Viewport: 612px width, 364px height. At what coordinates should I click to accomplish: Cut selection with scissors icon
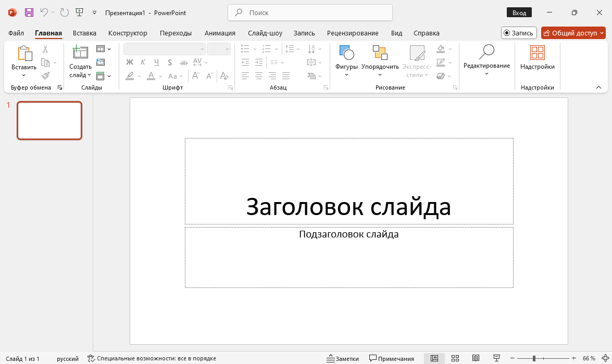click(45, 49)
